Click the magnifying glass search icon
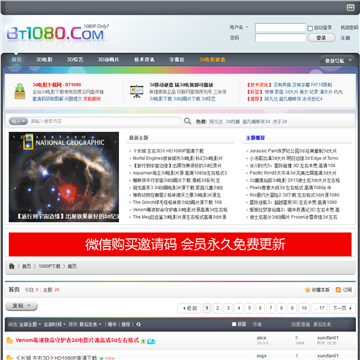Viewport: 360px width, 360px height. point(188,121)
